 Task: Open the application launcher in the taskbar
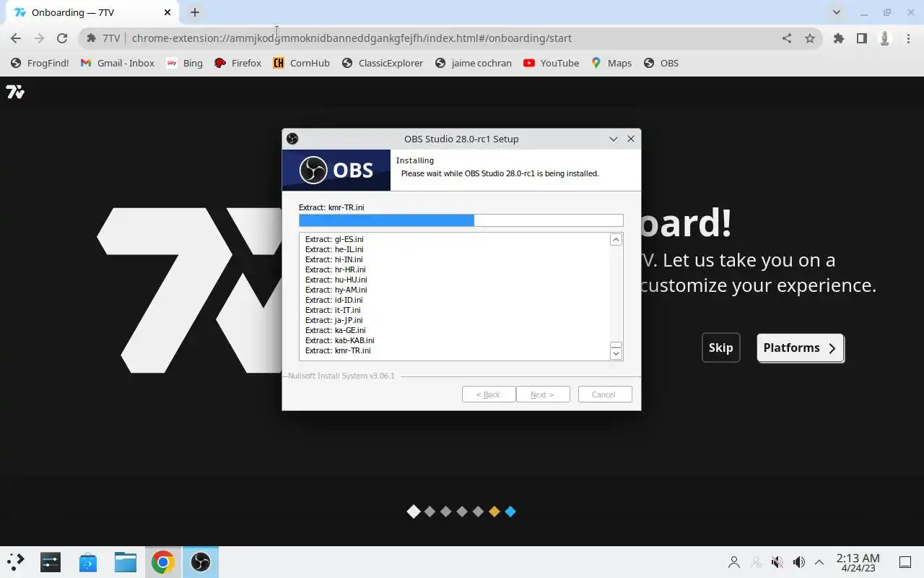click(15, 561)
